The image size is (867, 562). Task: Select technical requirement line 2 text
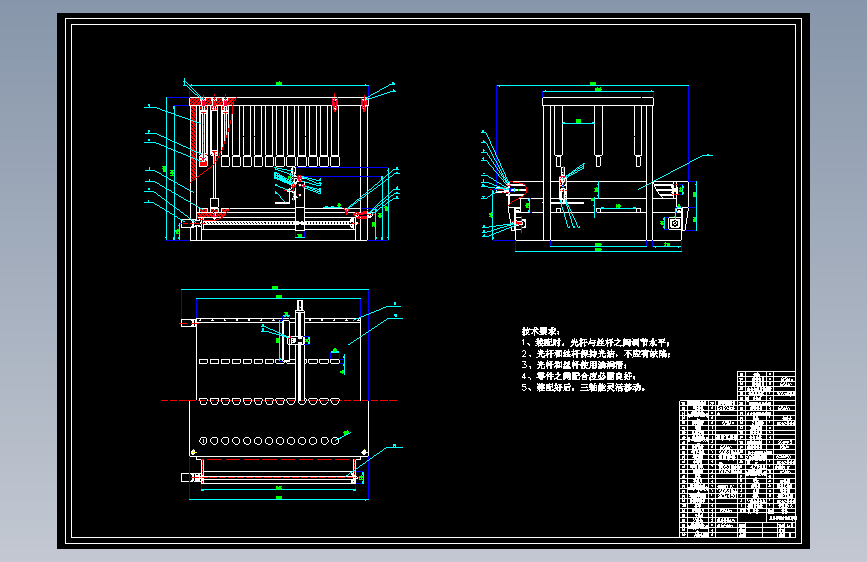pos(596,353)
